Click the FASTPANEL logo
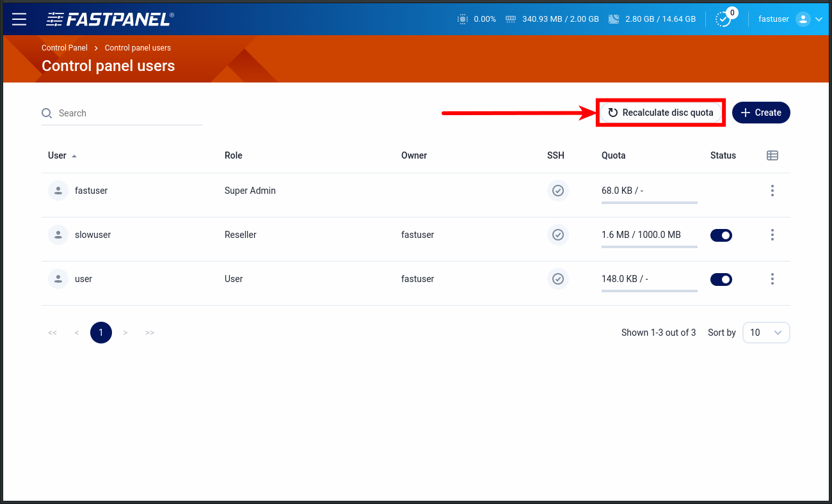The height and width of the screenshot is (504, 832). [109, 19]
